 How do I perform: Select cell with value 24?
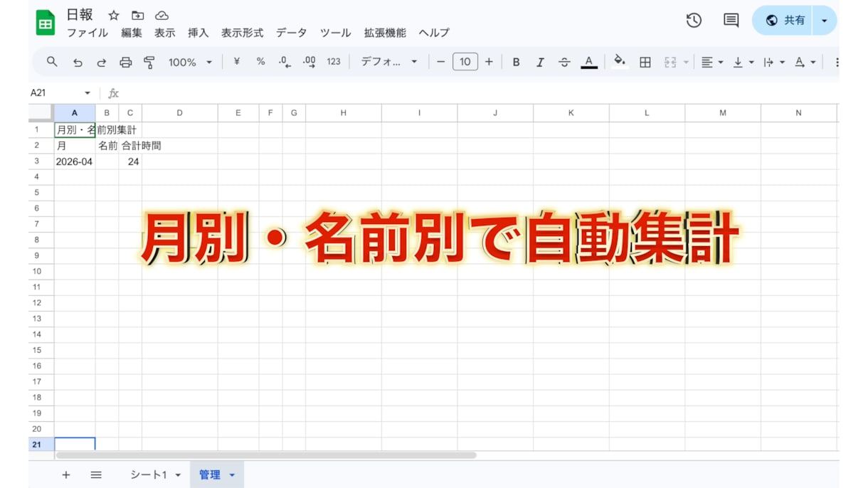click(130, 161)
